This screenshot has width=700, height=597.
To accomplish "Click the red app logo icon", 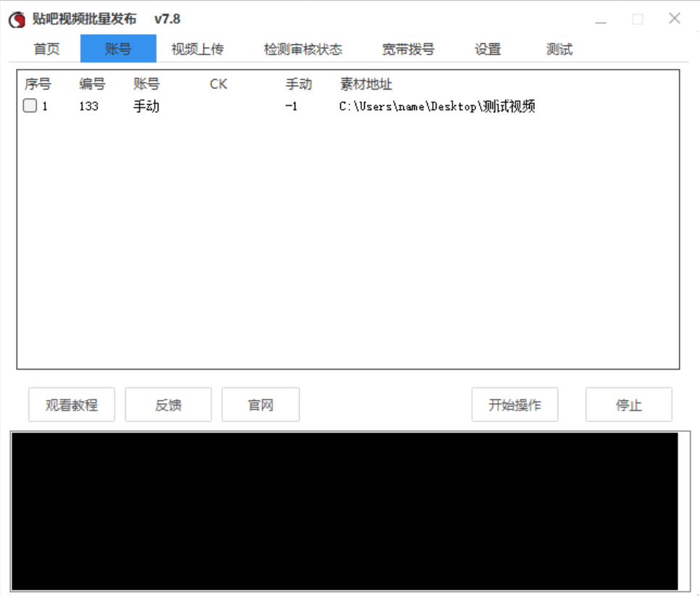I will [17, 20].
